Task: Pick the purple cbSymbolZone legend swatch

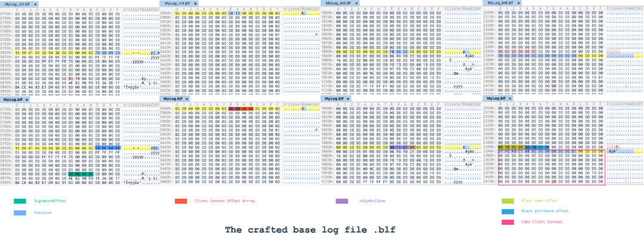Action: click(x=342, y=201)
